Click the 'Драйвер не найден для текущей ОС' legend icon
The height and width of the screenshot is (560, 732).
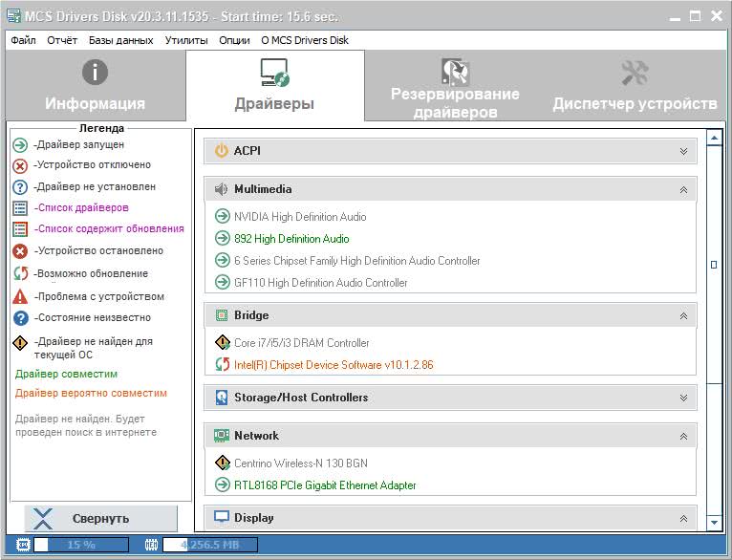tap(20, 343)
